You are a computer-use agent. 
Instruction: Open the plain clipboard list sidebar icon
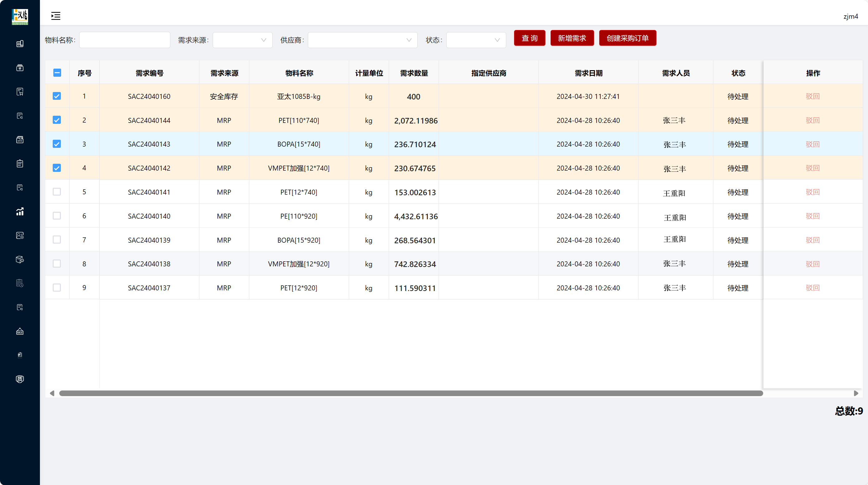(x=20, y=163)
